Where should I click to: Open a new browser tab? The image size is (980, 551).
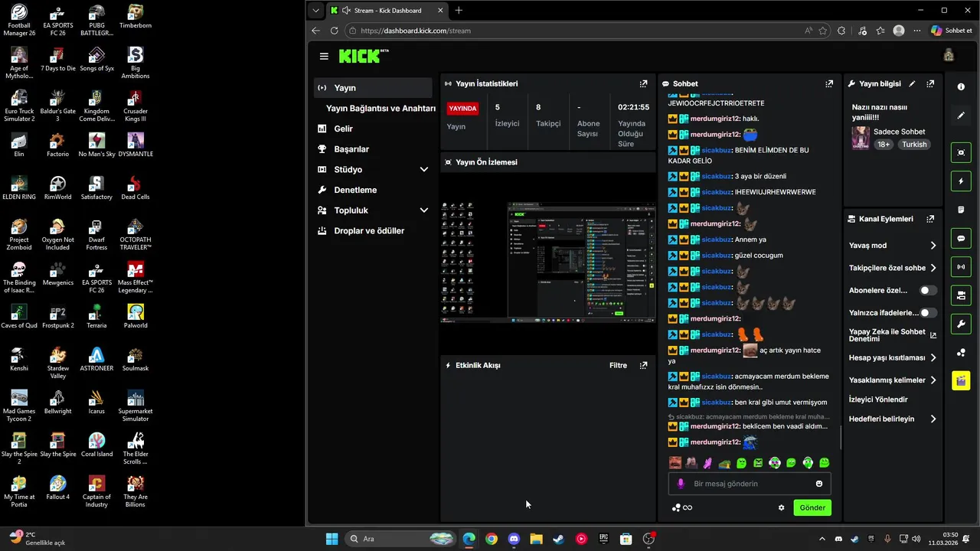click(459, 11)
